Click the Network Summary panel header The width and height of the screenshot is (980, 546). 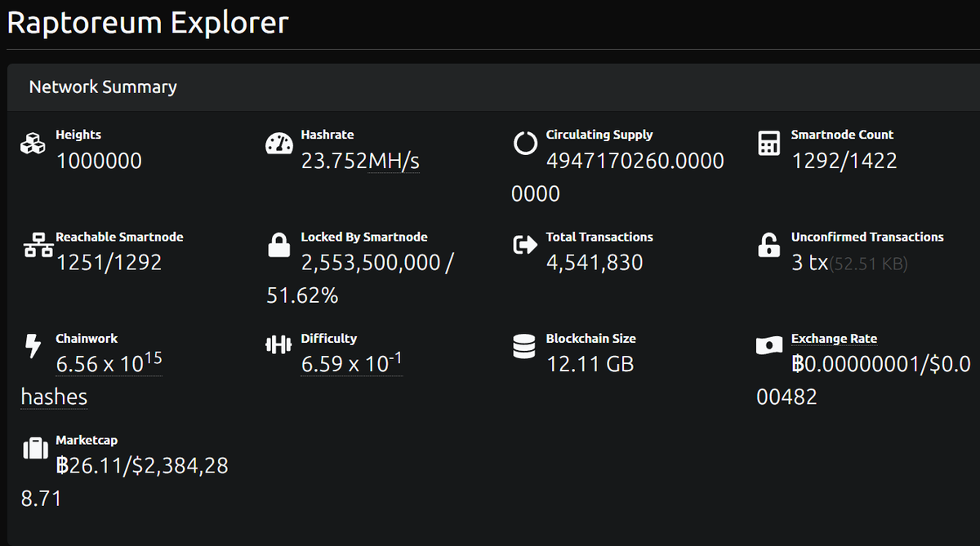(x=493, y=87)
